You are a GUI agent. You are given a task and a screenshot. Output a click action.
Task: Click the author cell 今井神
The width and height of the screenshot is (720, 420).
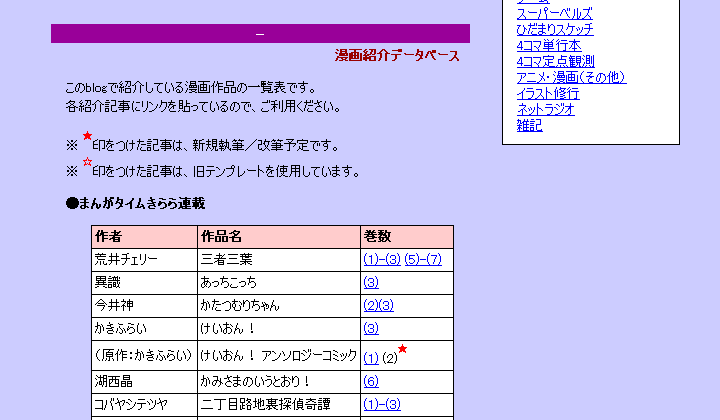point(144,306)
